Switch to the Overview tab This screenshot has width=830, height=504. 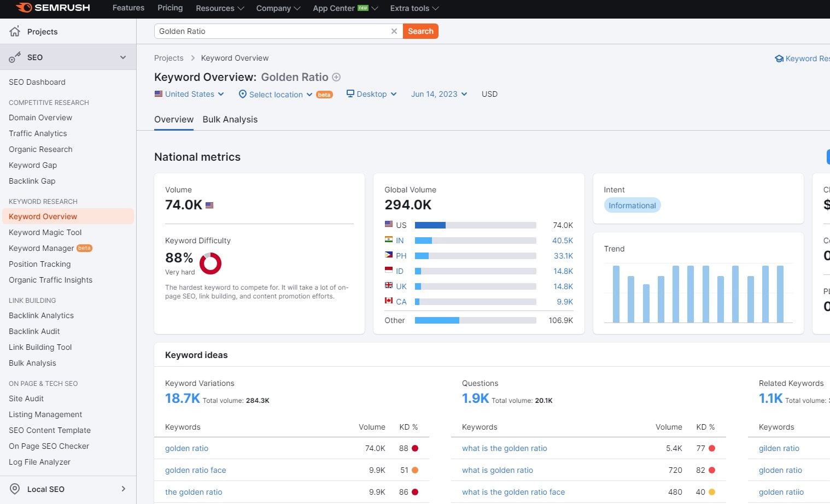(x=174, y=119)
